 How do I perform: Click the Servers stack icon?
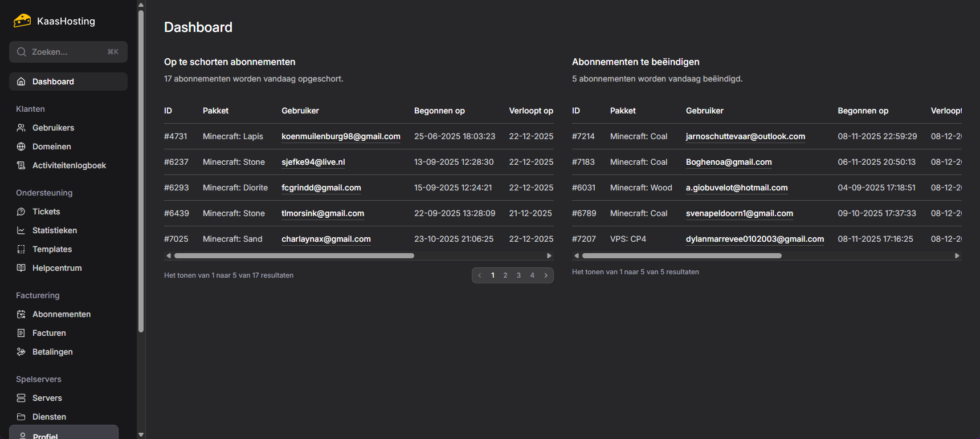[x=21, y=398]
